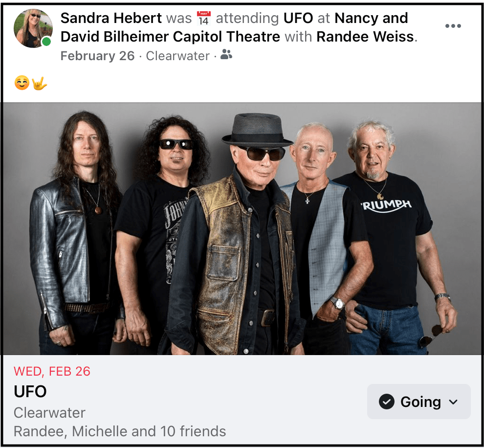Open the UFO event link in header

[298, 18]
